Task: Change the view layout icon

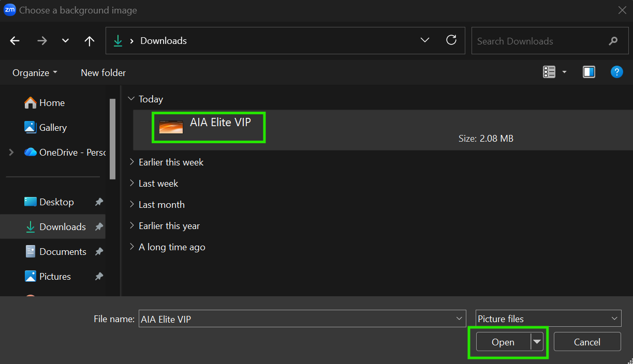Action: point(549,72)
